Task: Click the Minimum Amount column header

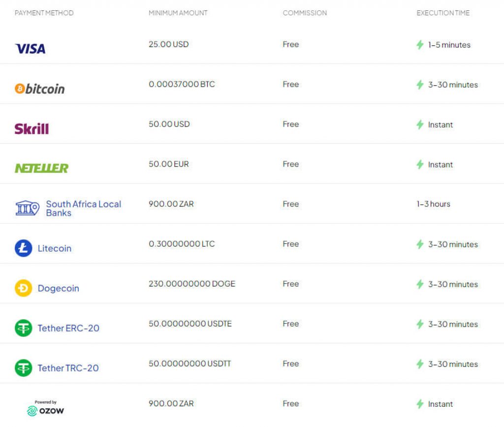Action: pyautogui.click(x=178, y=13)
